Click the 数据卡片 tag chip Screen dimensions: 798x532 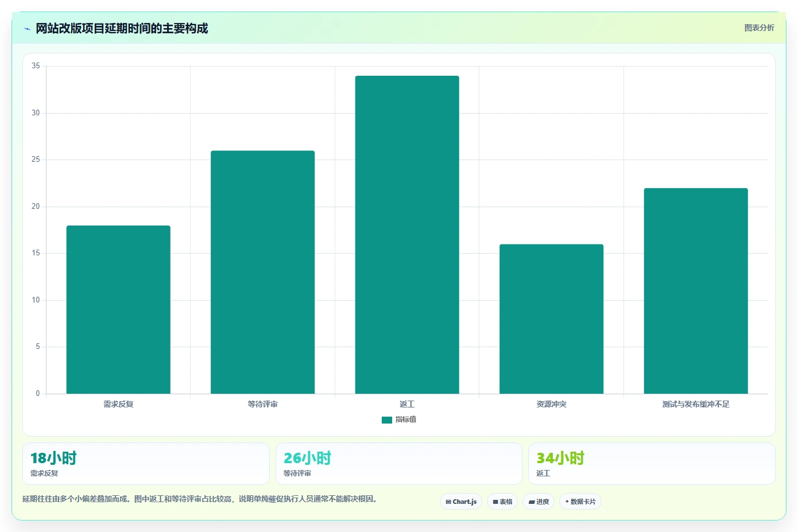click(580, 502)
